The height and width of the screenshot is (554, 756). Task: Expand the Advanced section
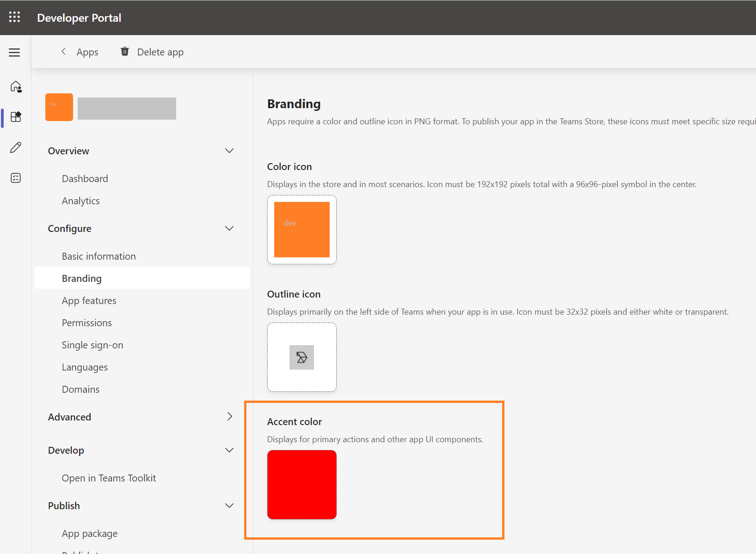pyautogui.click(x=229, y=416)
